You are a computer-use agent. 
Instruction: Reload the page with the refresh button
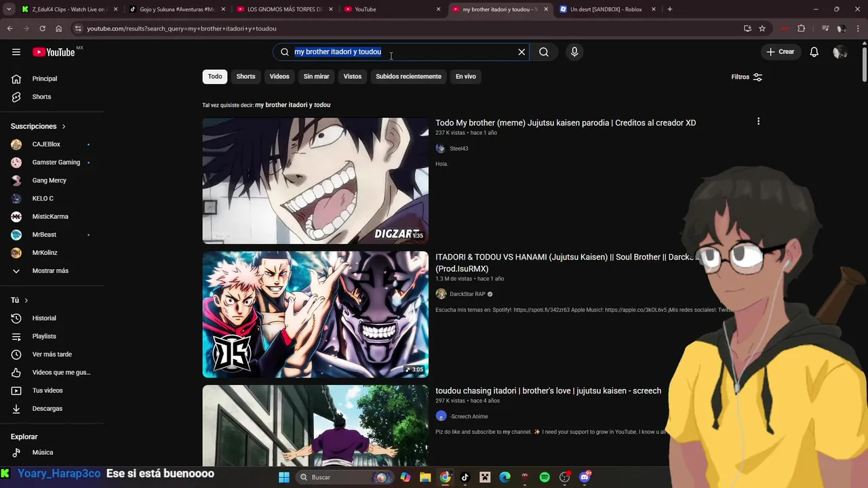(x=42, y=28)
